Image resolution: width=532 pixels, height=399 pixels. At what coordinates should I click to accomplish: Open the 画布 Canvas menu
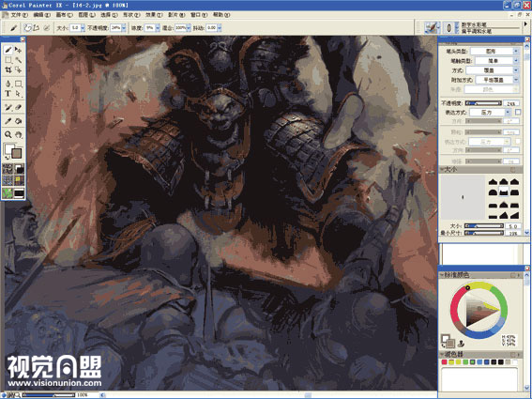[64, 15]
